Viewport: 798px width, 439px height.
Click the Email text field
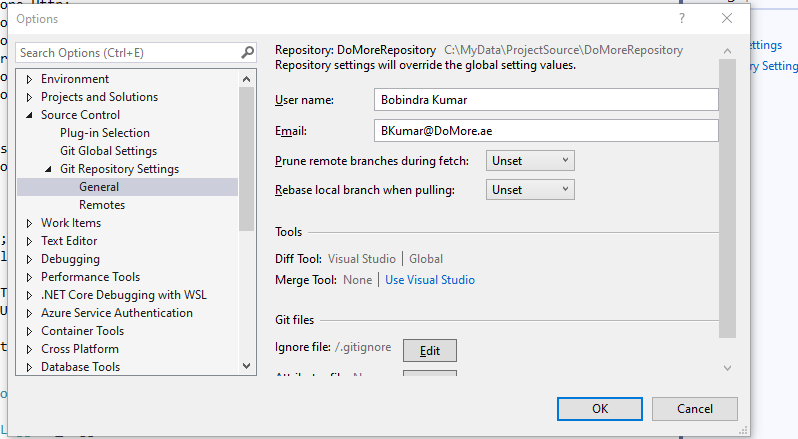[546, 131]
